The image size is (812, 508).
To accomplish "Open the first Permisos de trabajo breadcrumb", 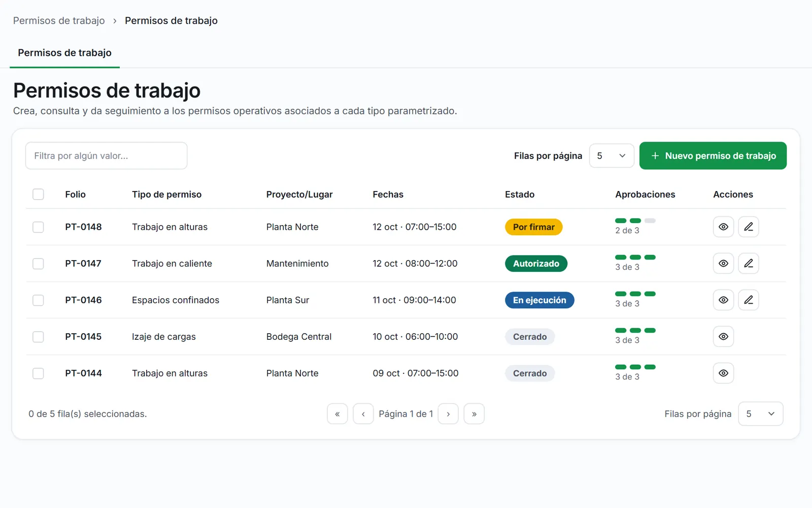I will (x=59, y=21).
